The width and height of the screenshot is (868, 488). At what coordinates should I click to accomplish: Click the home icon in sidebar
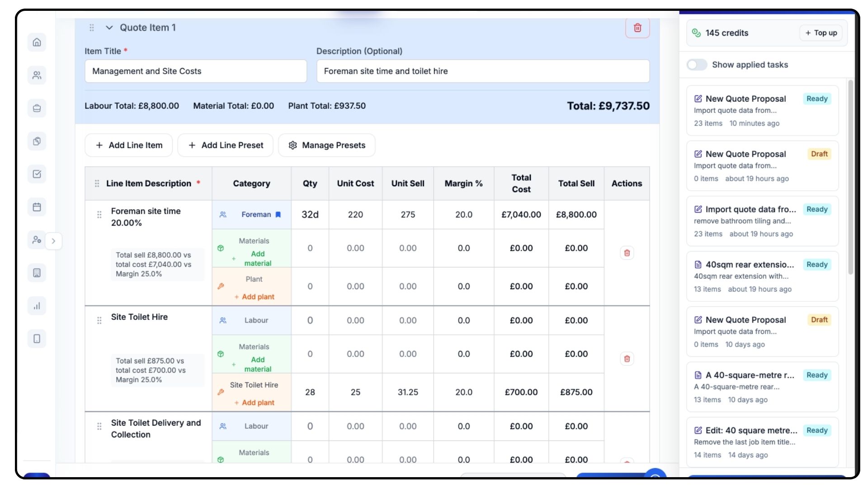(37, 42)
